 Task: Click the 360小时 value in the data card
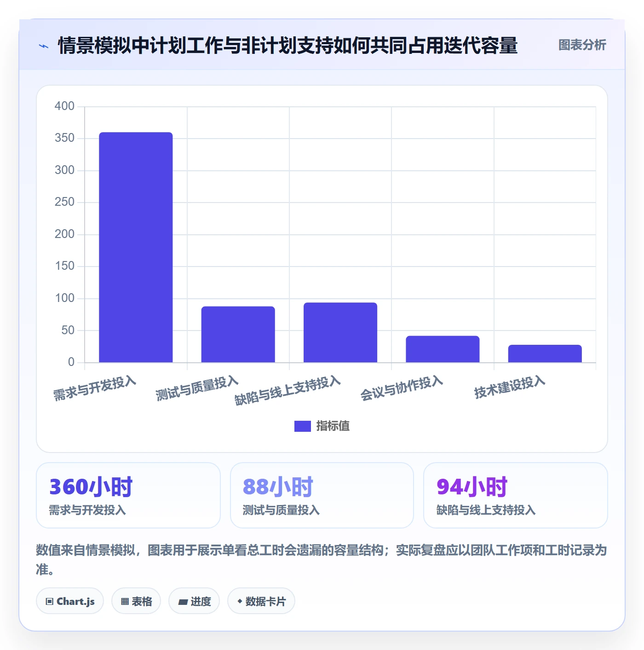pos(91,487)
